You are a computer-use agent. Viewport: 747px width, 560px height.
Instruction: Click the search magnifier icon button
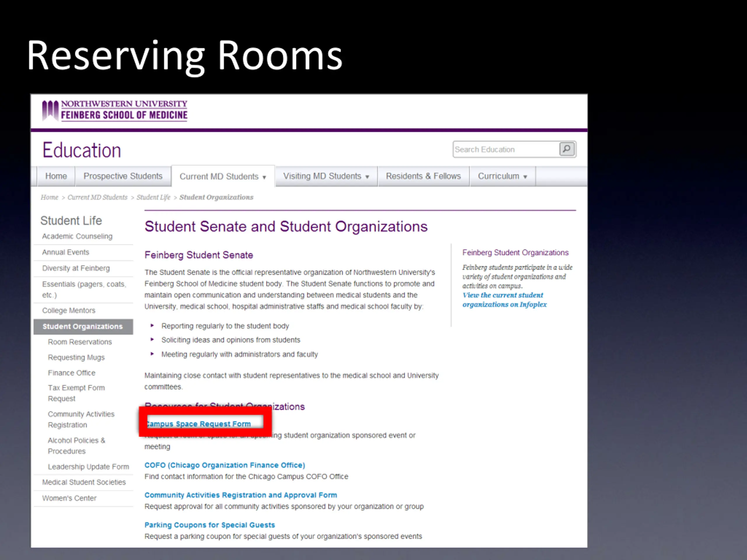point(567,149)
